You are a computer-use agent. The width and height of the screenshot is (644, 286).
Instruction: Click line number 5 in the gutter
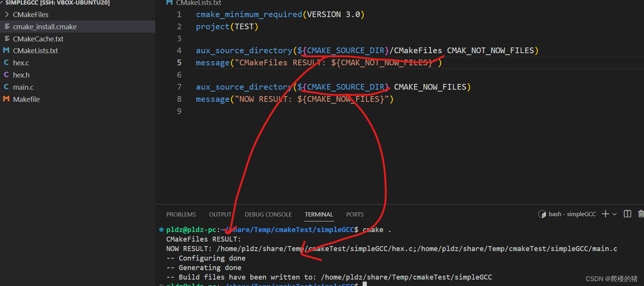coord(179,63)
